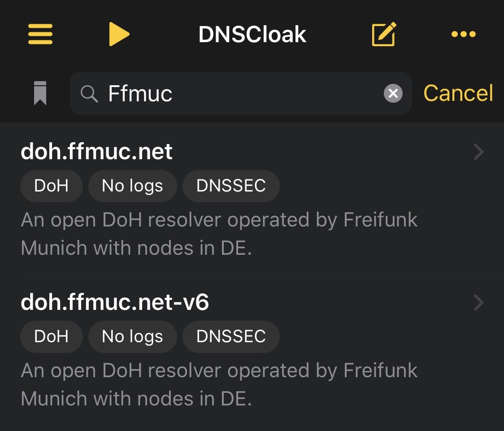Tap No logs tag under doh.ffmuc.net-v6

pos(132,336)
